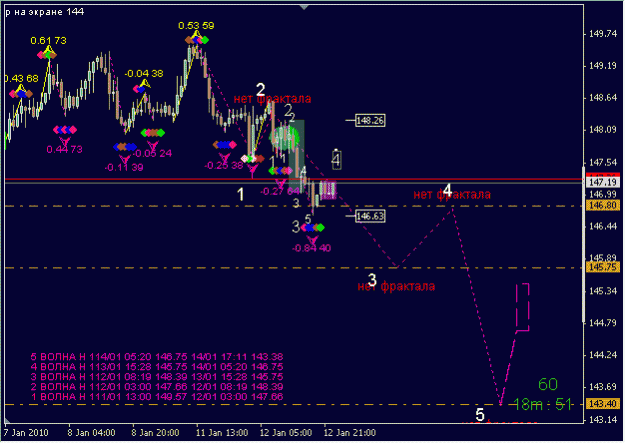This screenshot has height=443, width=625.
Task: Click the yellow label 0.53 59
Action: [196, 26]
